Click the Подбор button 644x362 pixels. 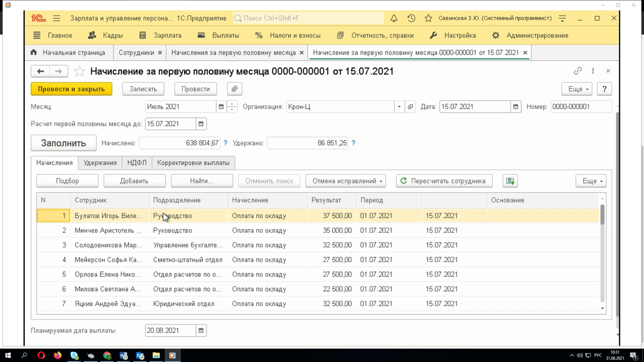[x=67, y=181]
